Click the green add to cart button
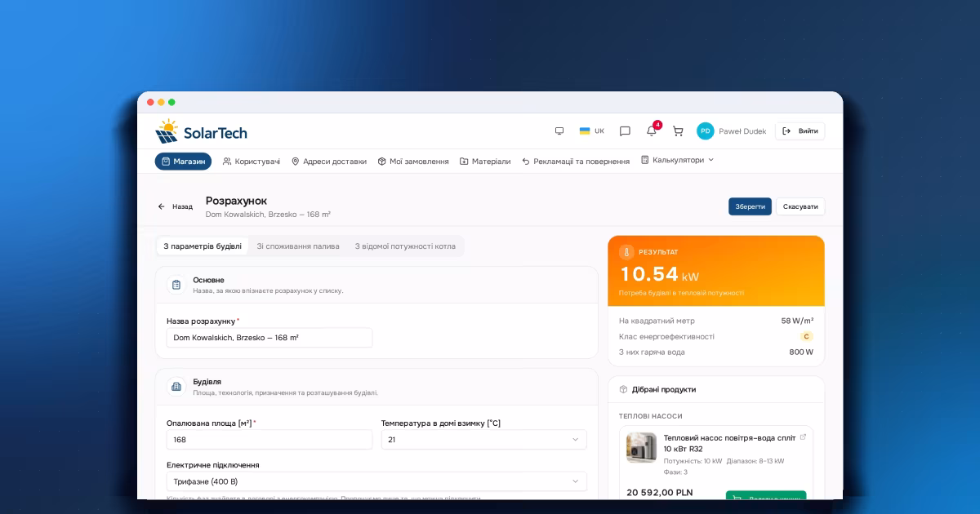 click(766, 495)
